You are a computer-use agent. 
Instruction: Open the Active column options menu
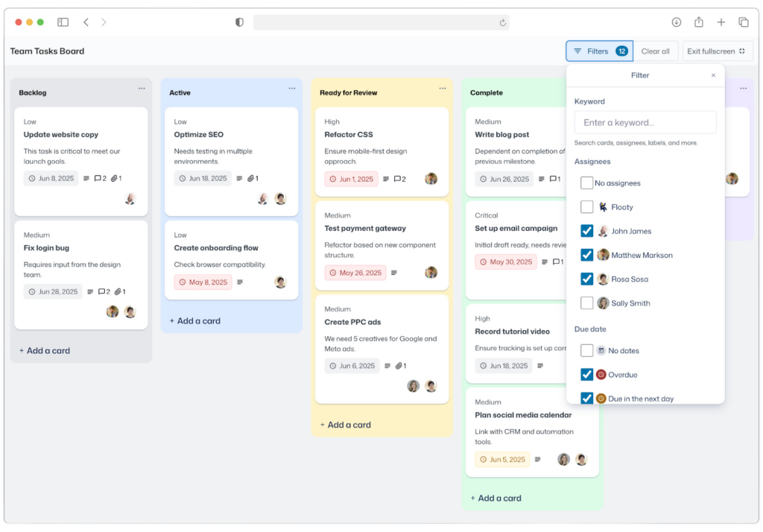tap(294, 87)
